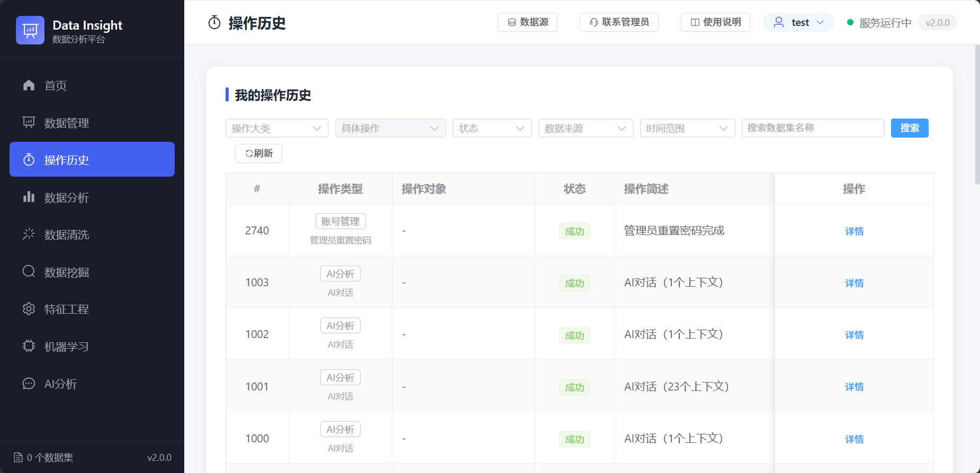
Task: Go to 首页 in the sidebar
Action: tap(92, 85)
